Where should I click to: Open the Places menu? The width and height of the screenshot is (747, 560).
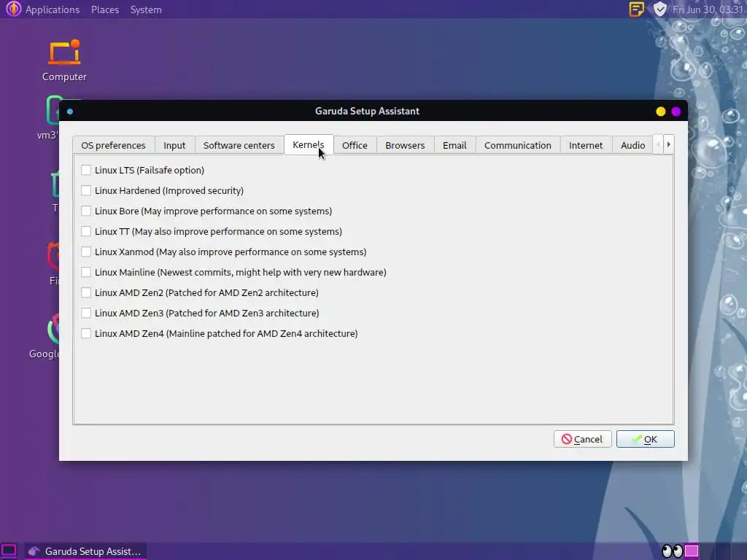click(x=105, y=9)
